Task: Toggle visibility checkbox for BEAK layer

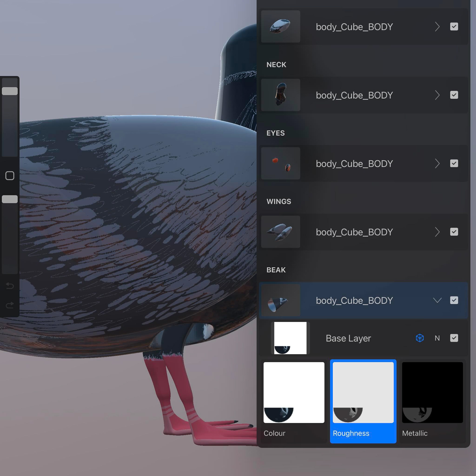Action: 454,300
